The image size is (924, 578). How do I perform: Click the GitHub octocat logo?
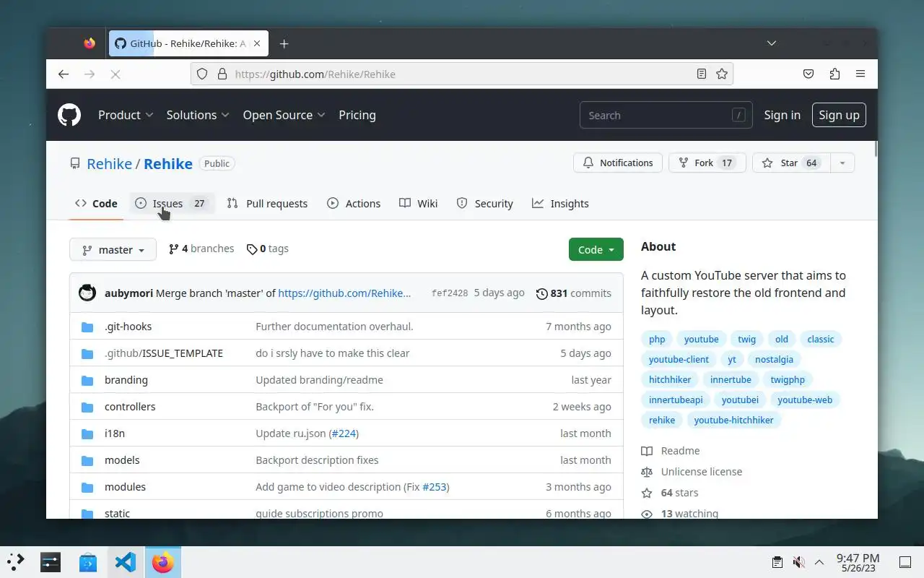[69, 115]
